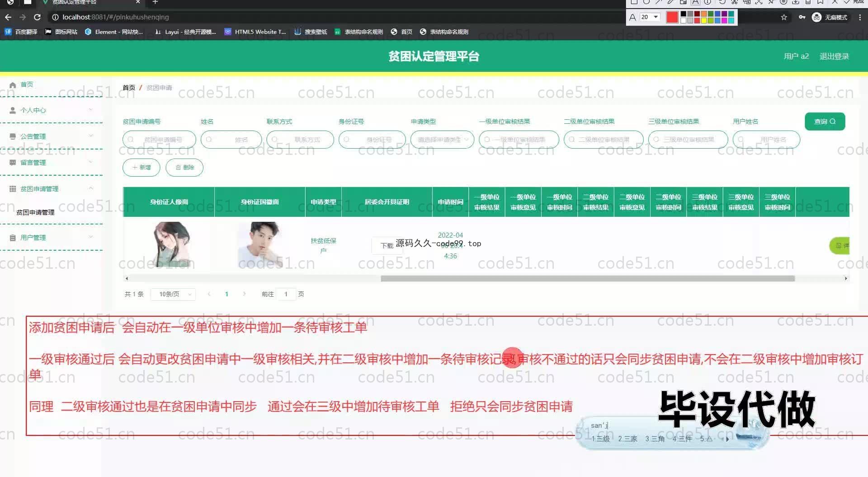Screen dimensions: 868x477
Task: Choose IME candidate 1三级
Action: [600, 439]
